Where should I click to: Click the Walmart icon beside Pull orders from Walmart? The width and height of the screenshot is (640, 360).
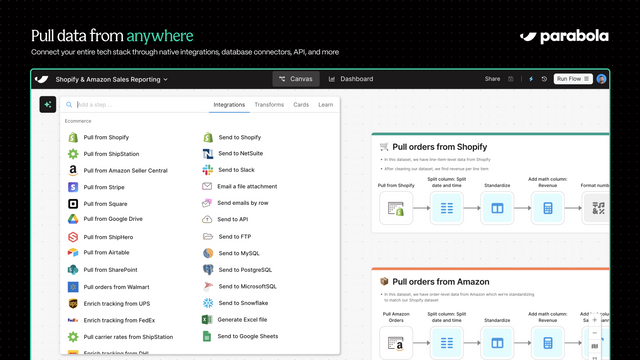(x=73, y=287)
